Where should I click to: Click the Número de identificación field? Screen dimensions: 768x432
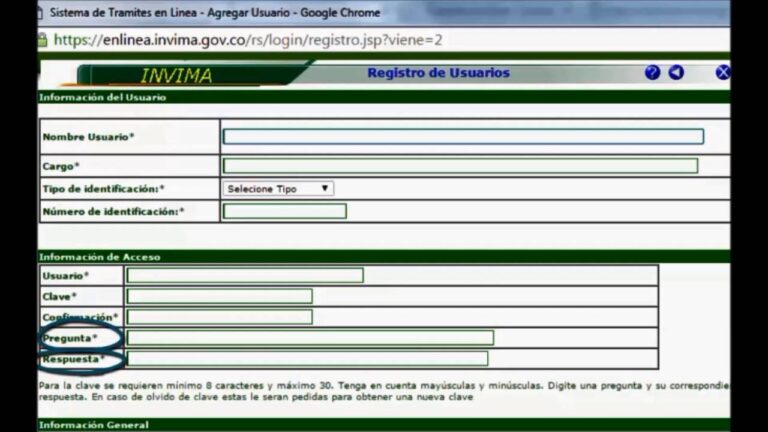coord(285,211)
